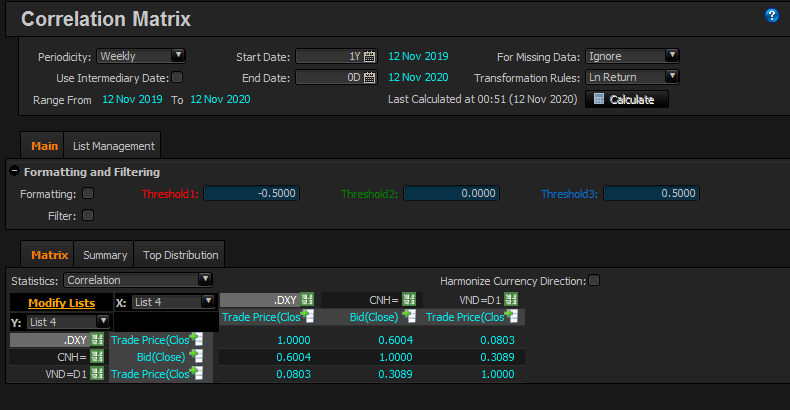
Task: Click the grid icon beside .DXY column header
Action: [307, 300]
